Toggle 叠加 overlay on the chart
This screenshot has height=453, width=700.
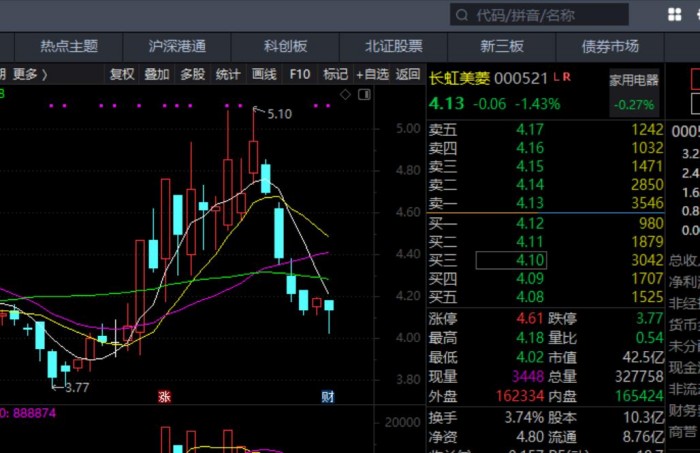[x=157, y=74]
